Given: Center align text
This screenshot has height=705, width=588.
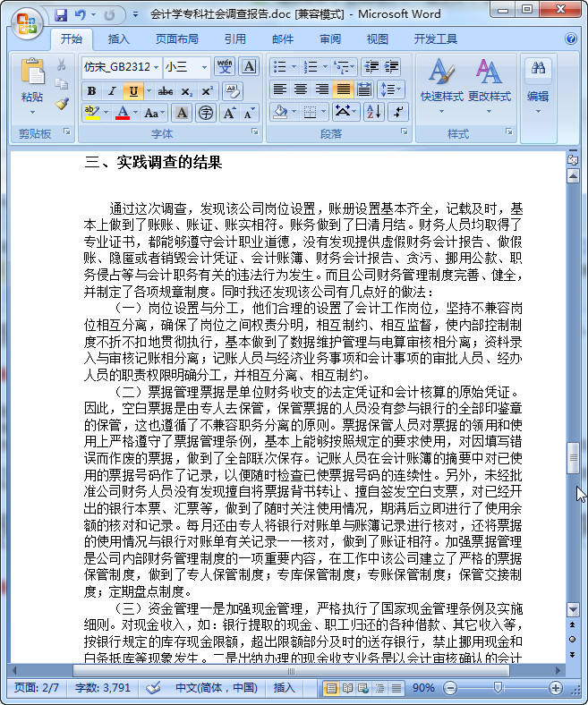Looking at the screenshot, I should point(301,89).
